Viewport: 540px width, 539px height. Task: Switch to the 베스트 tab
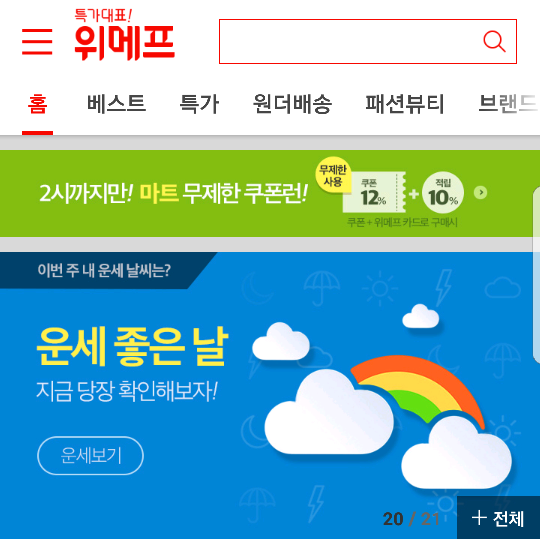click(116, 103)
